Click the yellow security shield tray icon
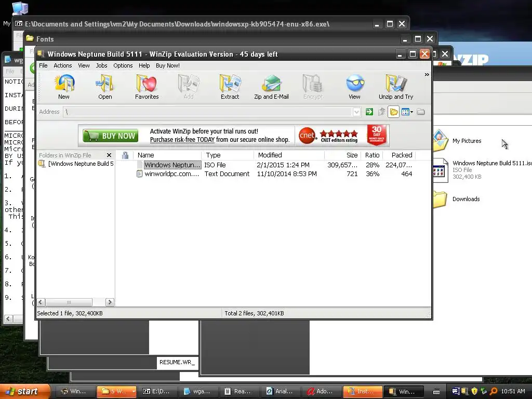This screenshot has width=532, height=399. [x=474, y=391]
